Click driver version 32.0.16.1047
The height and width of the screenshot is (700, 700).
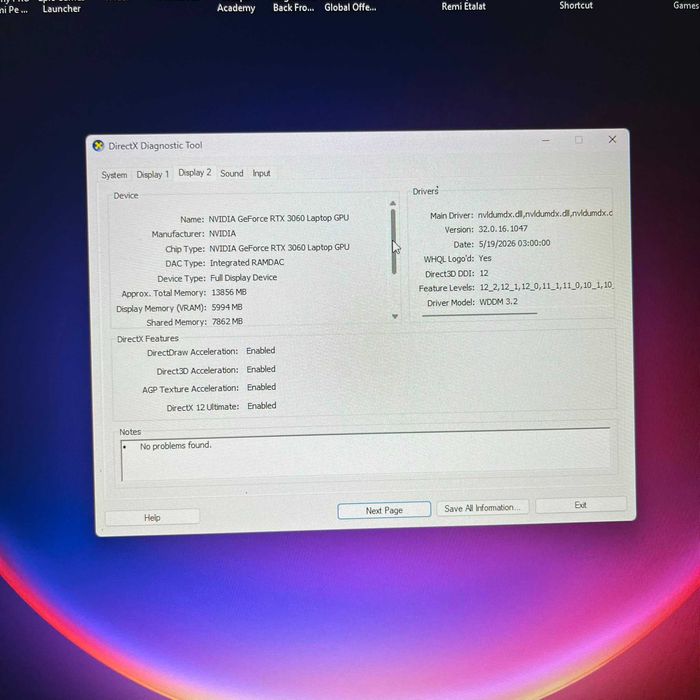pyautogui.click(x=503, y=229)
